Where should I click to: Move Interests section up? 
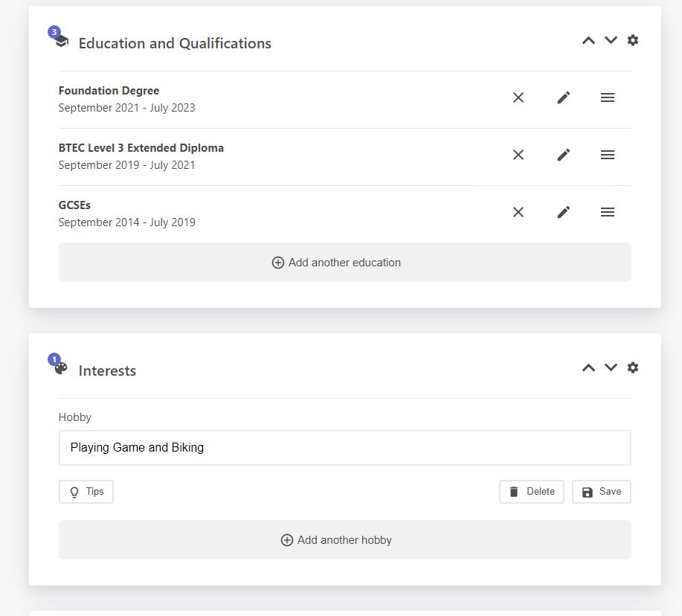pyautogui.click(x=588, y=368)
